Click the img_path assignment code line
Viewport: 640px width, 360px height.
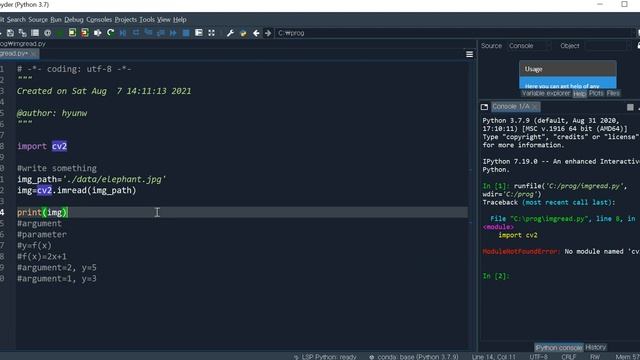(x=91, y=179)
